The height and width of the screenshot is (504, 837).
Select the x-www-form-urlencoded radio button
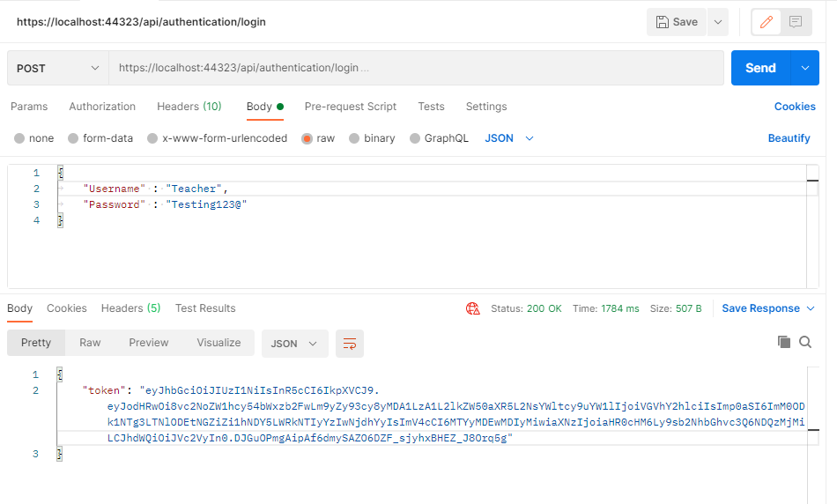pyautogui.click(x=152, y=138)
